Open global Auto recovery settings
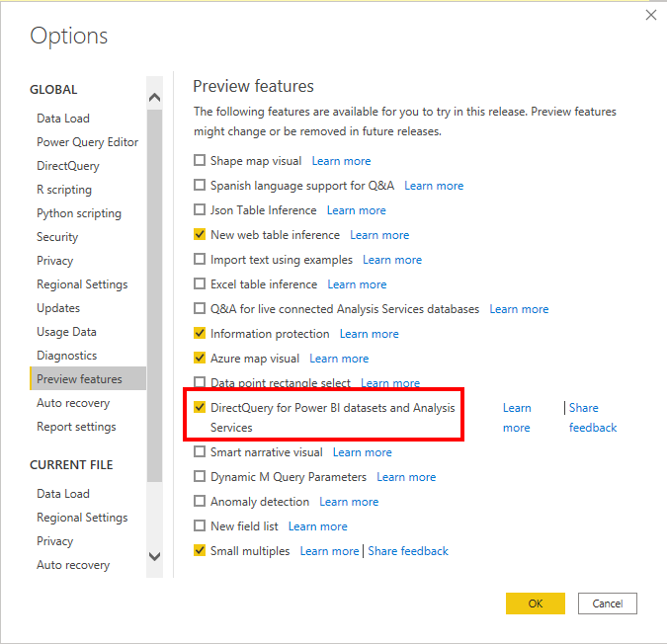667x644 pixels. pyautogui.click(x=73, y=403)
